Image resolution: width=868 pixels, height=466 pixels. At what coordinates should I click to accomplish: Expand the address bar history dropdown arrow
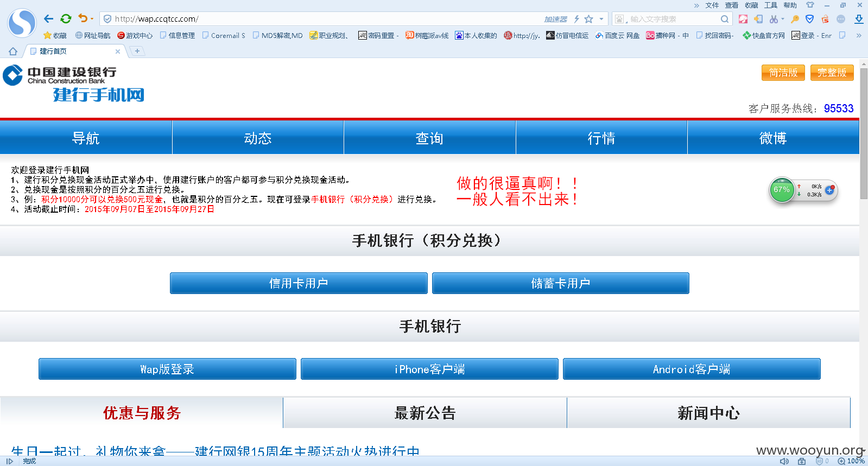[601, 19]
